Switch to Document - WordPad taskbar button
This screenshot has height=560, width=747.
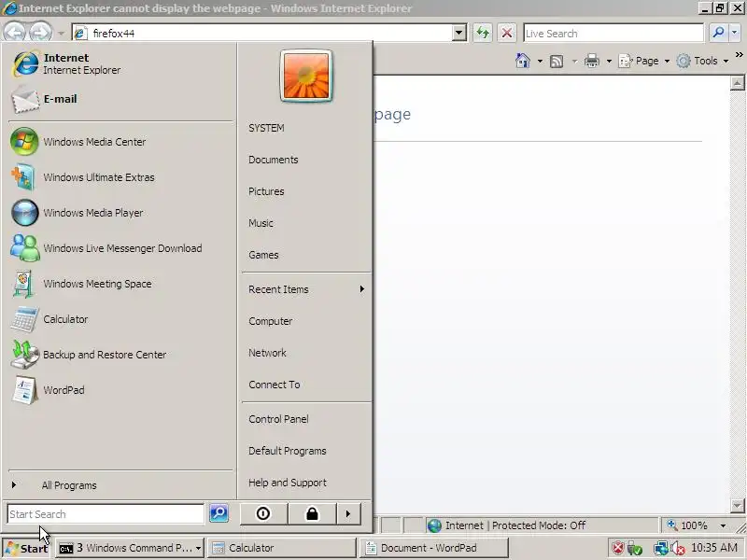tap(434, 548)
